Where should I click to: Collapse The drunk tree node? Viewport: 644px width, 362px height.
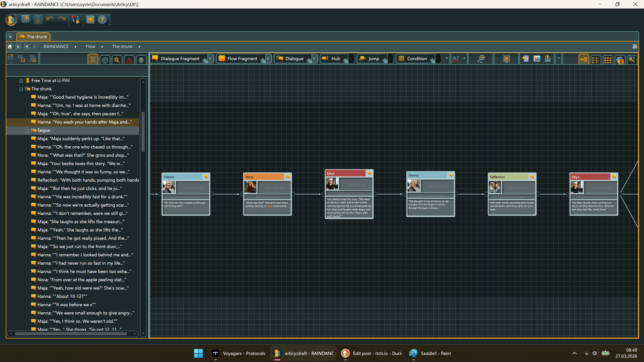pos(21,89)
